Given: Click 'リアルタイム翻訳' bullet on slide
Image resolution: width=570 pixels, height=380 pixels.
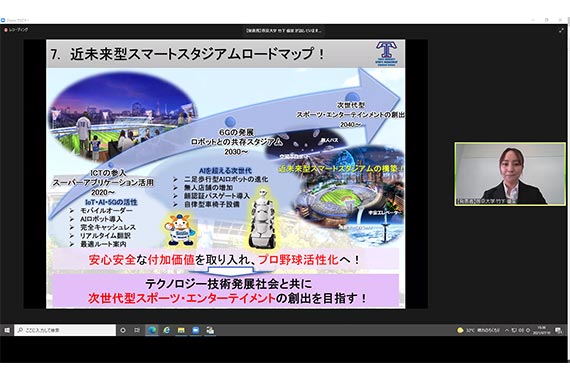Looking at the screenshot, I should click(105, 236).
